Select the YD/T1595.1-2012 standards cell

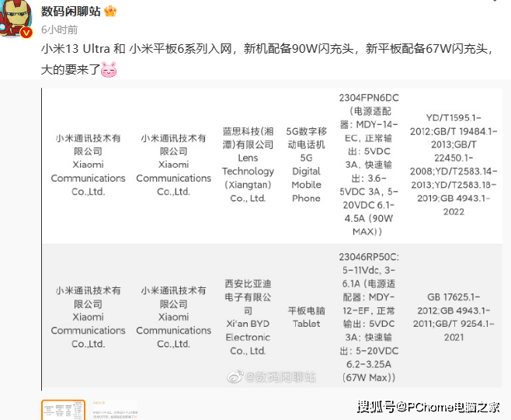coord(454,165)
